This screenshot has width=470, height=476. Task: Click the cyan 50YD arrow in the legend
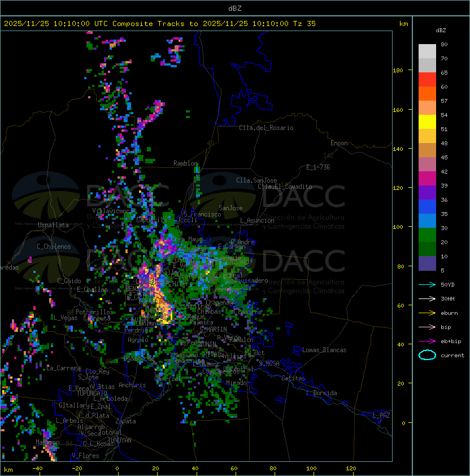click(427, 284)
